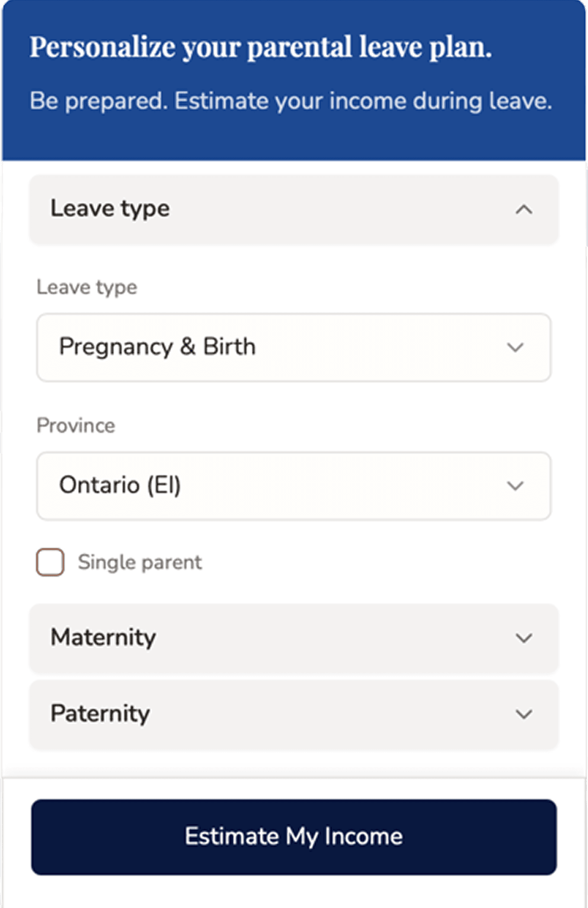This screenshot has width=588, height=908.
Task: Click the Leave type section collapse chevron
Action: point(524,210)
